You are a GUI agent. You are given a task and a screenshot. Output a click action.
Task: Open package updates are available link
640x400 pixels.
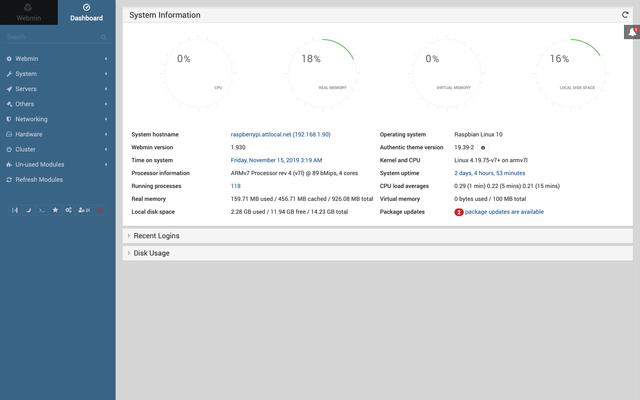coord(504,212)
